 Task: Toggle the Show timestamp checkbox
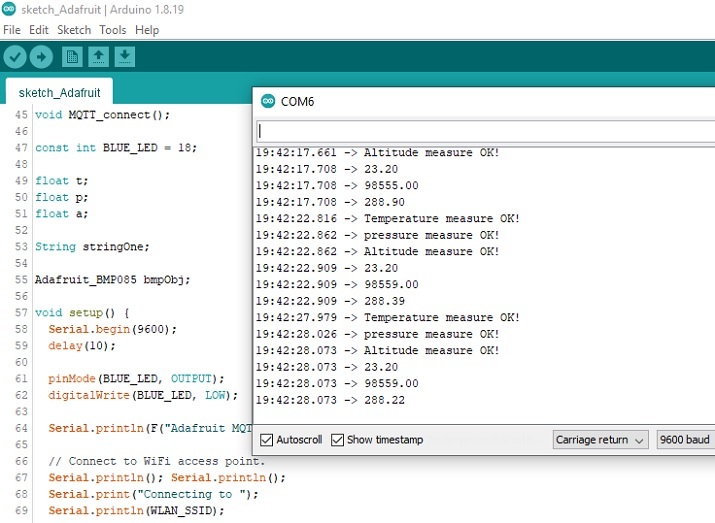tap(337, 440)
